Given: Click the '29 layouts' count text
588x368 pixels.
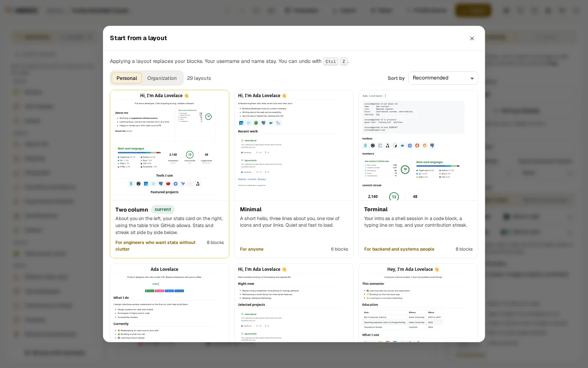Looking at the screenshot, I should (199, 78).
